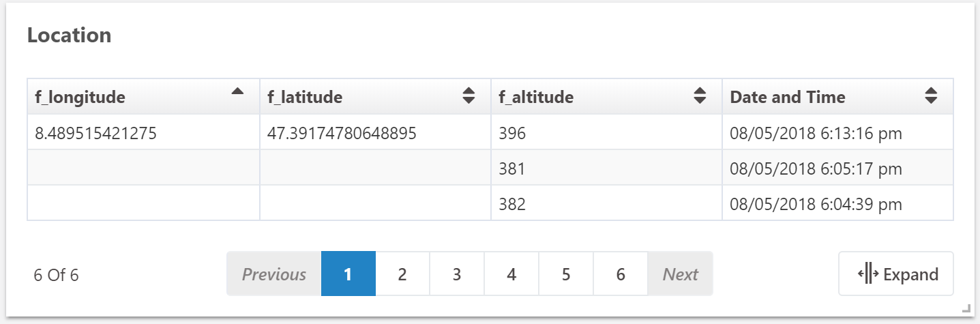
Task: Jump to page 5
Action: (566, 274)
